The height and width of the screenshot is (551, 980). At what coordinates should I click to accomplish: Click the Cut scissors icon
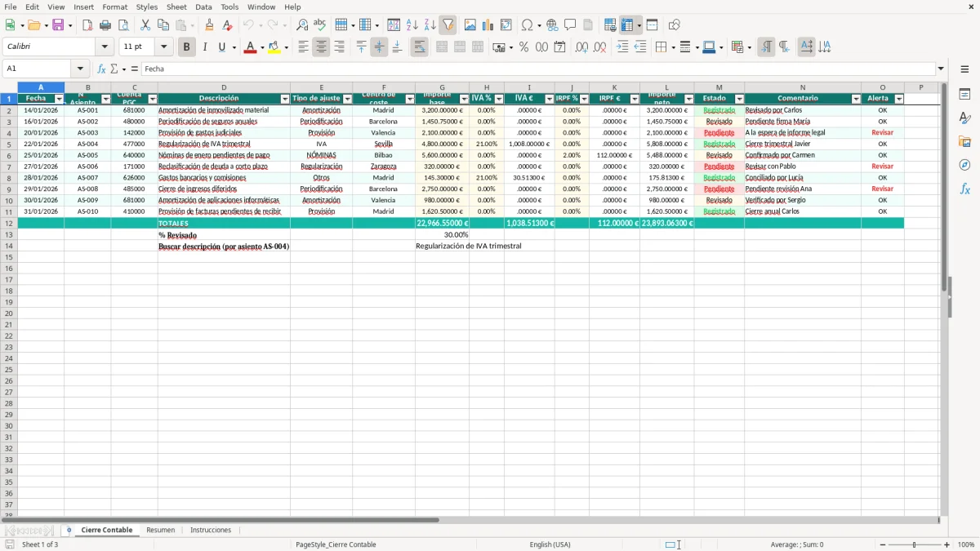[x=145, y=25]
